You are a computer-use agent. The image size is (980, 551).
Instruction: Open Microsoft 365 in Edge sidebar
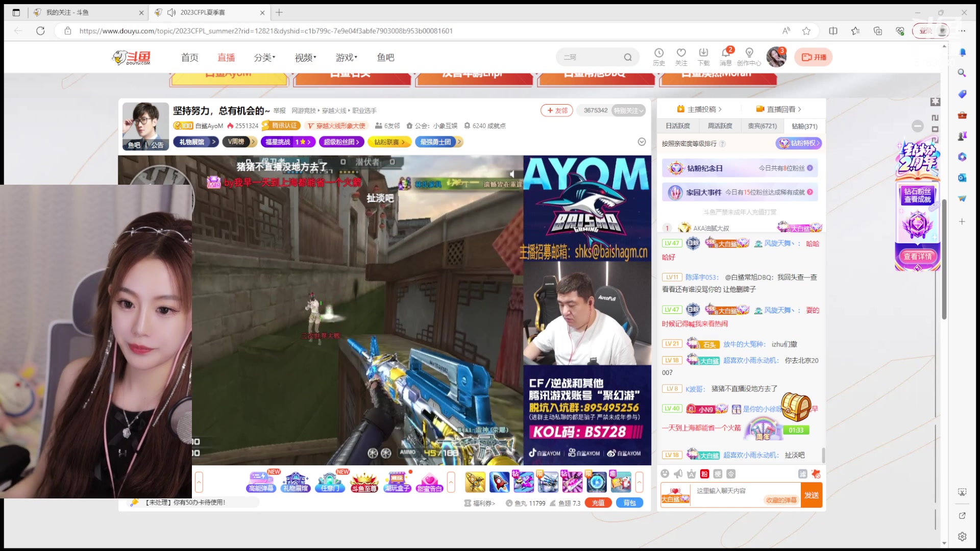point(962,157)
